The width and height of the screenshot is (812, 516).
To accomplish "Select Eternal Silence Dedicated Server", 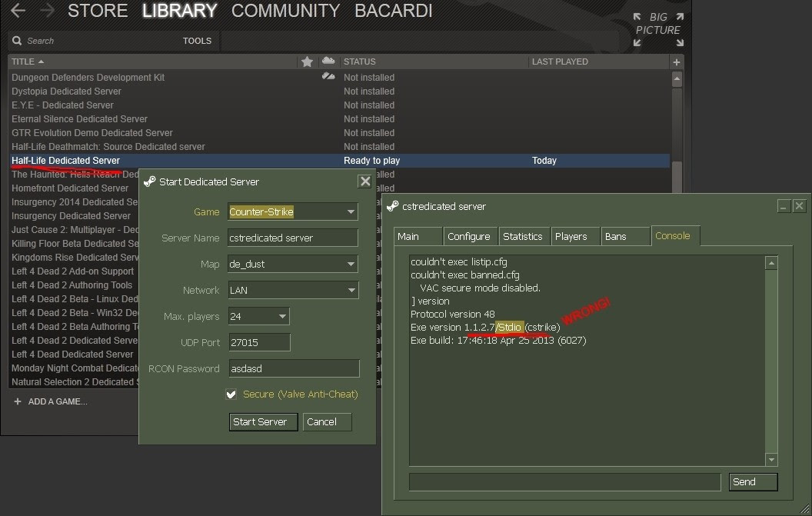I will point(79,119).
